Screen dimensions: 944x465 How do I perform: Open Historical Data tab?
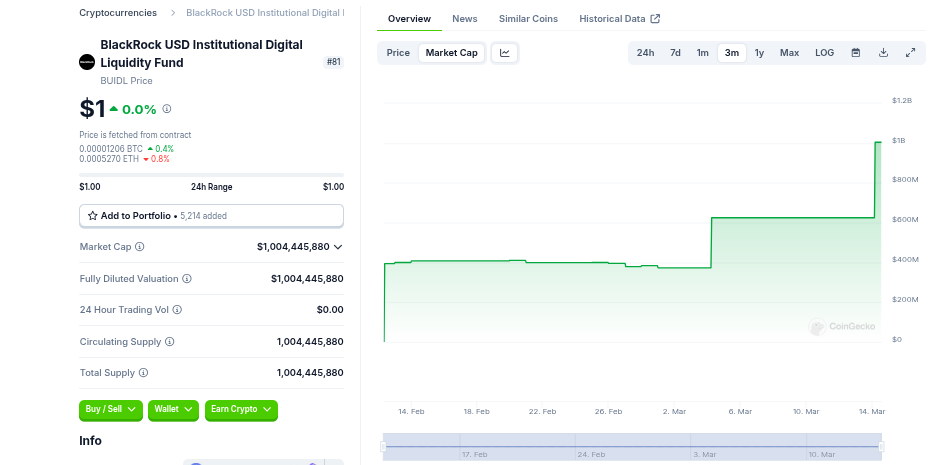click(x=620, y=19)
